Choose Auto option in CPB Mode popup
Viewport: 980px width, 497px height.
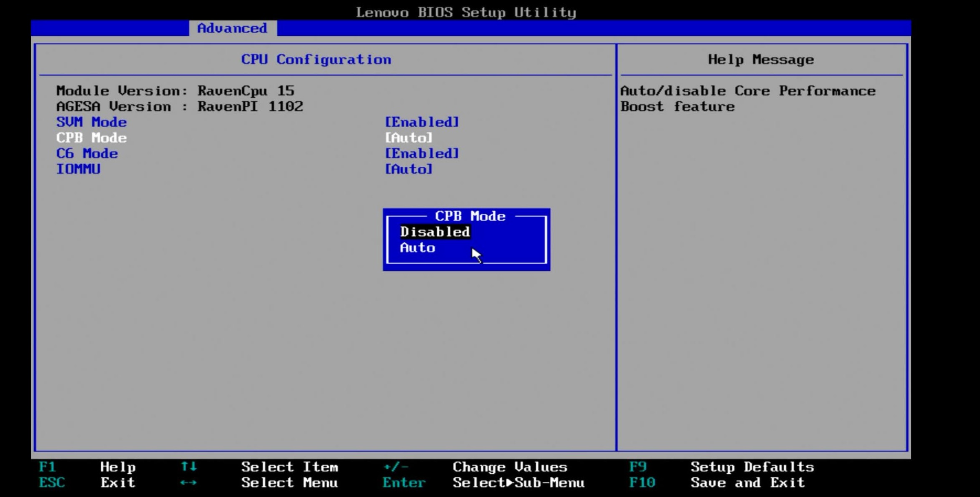pos(418,248)
